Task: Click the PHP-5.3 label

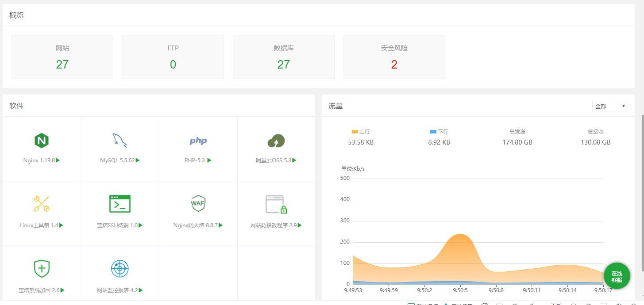Action: coord(195,160)
